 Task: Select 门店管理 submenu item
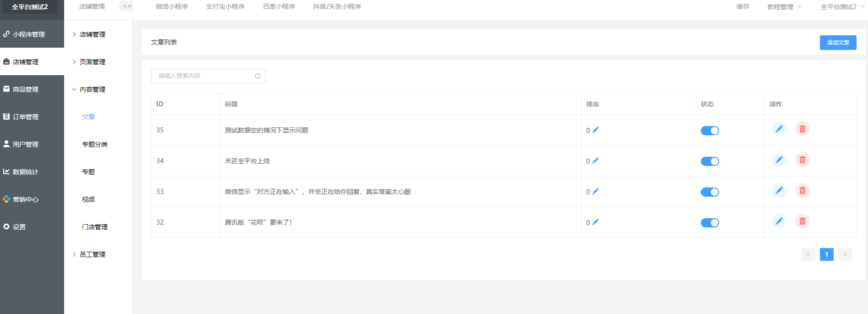(95, 227)
